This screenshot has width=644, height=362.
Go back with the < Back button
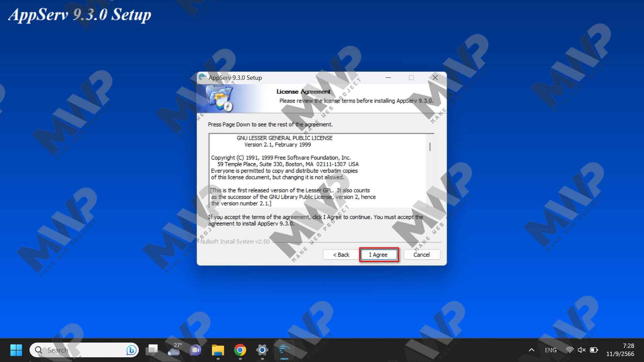pyautogui.click(x=341, y=255)
